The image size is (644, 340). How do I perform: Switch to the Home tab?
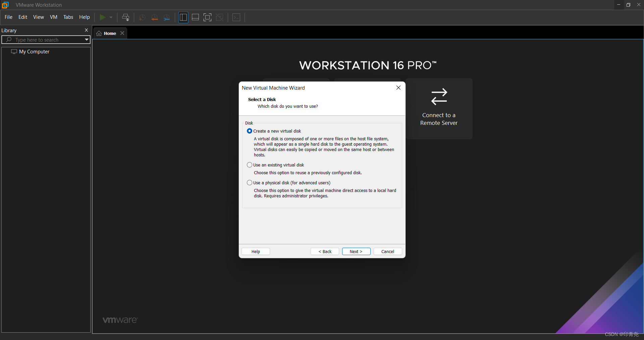point(110,33)
